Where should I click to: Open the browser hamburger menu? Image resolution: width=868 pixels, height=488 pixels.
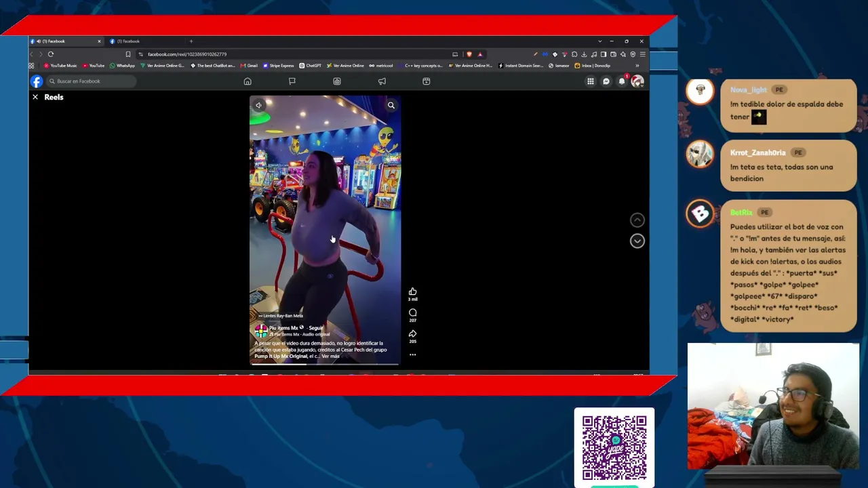click(x=642, y=54)
